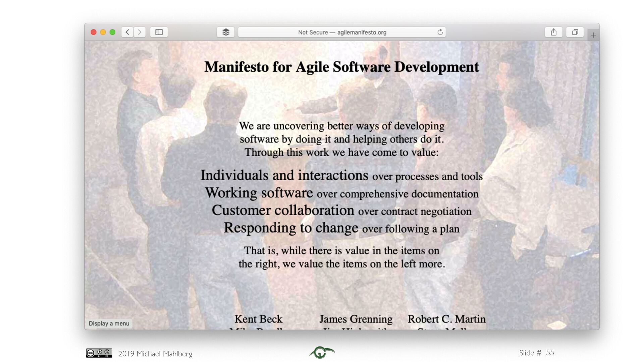The width and height of the screenshot is (644, 362).
Task: Click the text over contract negotiation
Action: point(415,212)
